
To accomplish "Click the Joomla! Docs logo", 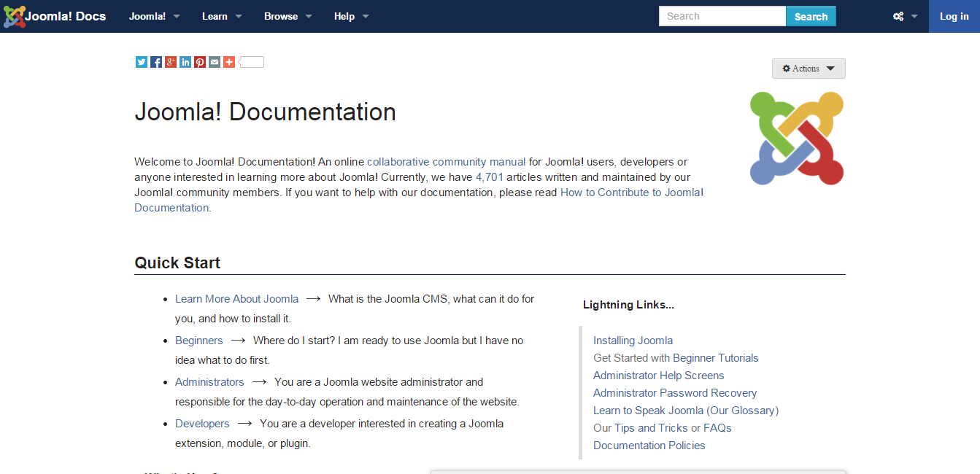I will (x=55, y=15).
